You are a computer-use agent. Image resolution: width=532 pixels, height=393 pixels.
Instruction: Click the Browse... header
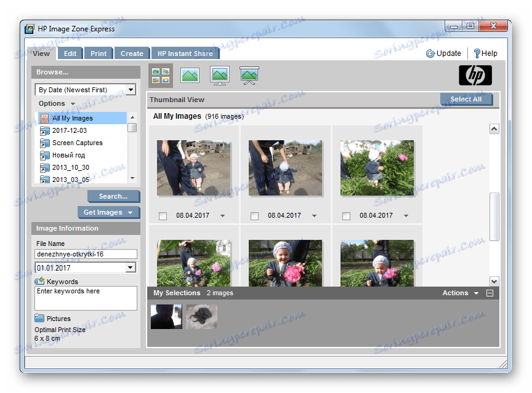86,72
